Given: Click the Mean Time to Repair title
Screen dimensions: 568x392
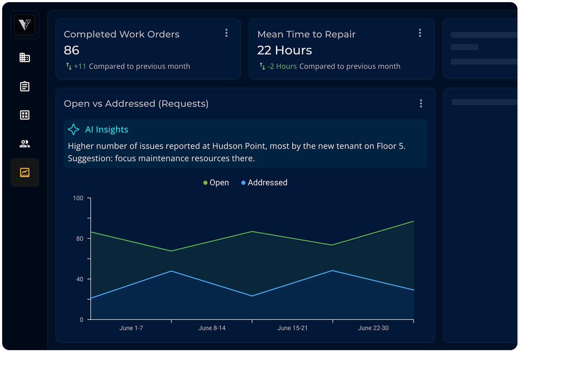Looking at the screenshot, I should pyautogui.click(x=306, y=34).
